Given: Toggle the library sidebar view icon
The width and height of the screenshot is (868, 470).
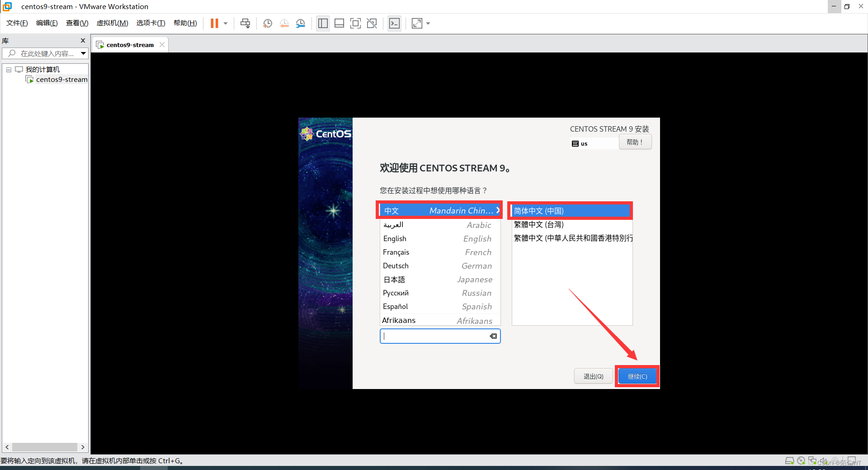Looking at the screenshot, I should (x=323, y=24).
